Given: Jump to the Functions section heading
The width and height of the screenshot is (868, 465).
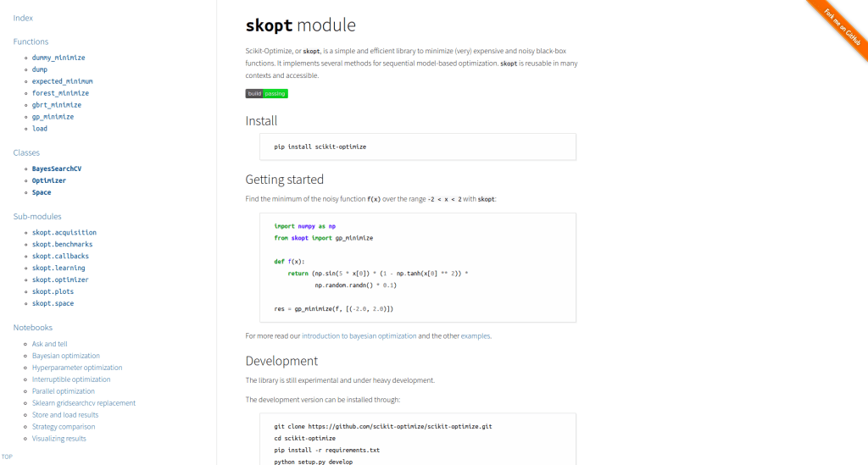Looking at the screenshot, I should [x=31, y=42].
